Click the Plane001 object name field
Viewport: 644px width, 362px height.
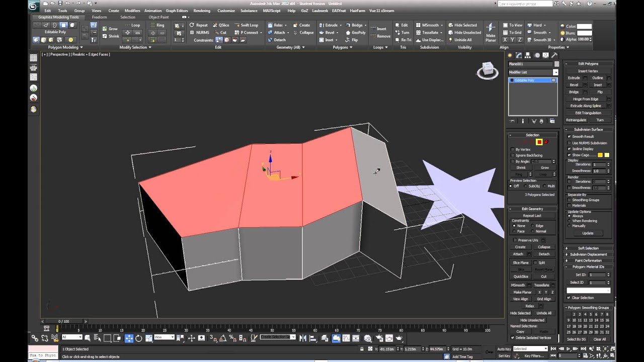coord(530,64)
